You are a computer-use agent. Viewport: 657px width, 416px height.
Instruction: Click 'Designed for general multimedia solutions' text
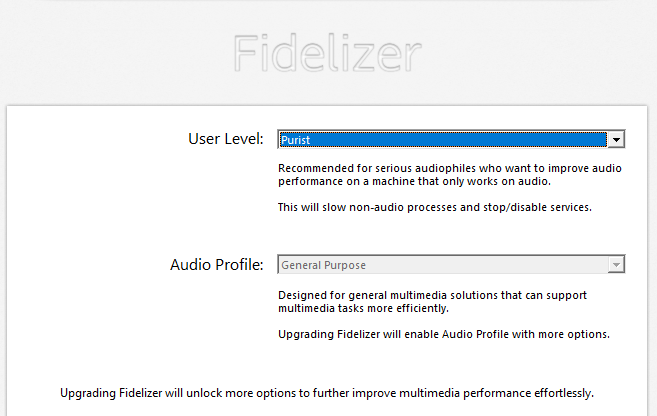432,295
